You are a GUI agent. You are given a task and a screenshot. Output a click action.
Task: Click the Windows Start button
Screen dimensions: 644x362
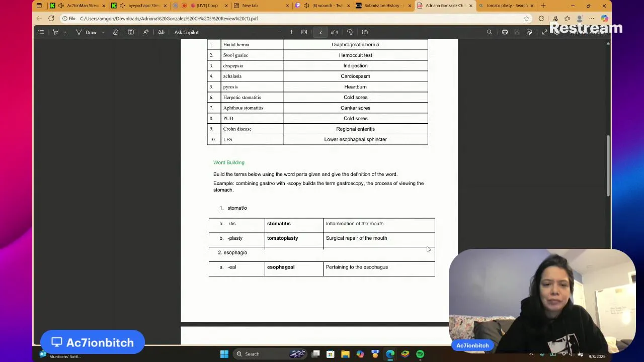click(x=224, y=354)
